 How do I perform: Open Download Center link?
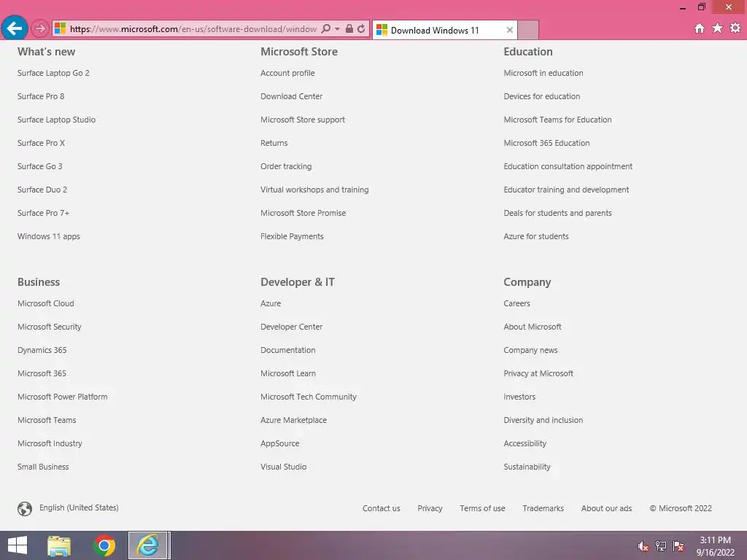pos(291,96)
